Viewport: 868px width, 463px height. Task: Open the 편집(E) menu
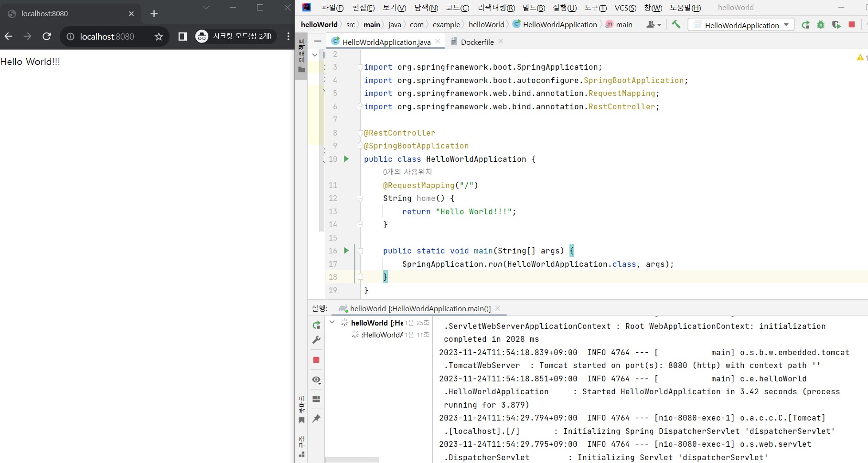point(364,8)
